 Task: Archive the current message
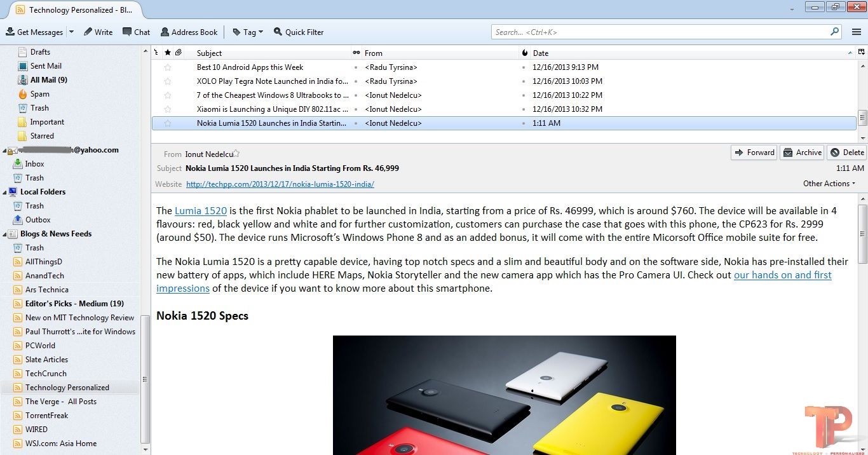[x=802, y=153]
